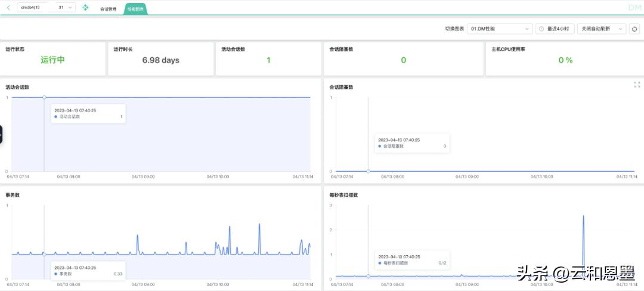Click the 事务数 chart title
This screenshot has width=644, height=291.
[x=13, y=195]
